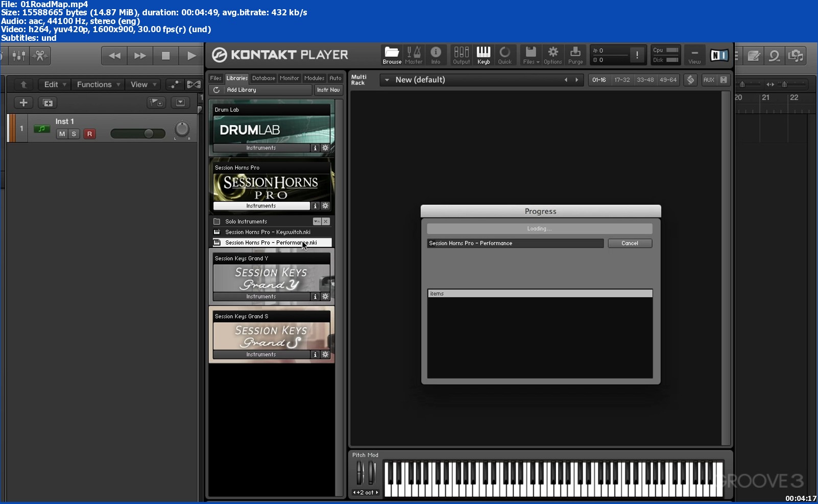Screen dimensions: 818x504
Task: Open the Purge samples menu
Action: pos(575,55)
